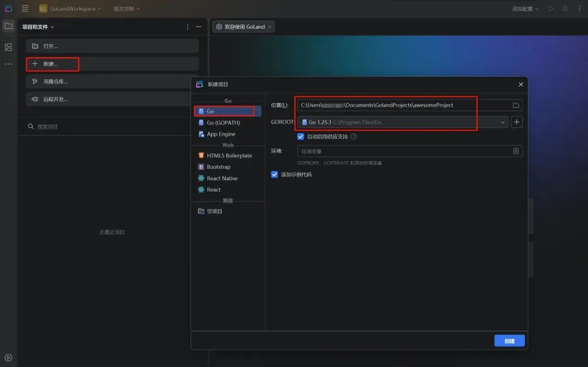Screen dimensions: 588x367
Task: Hide the projects and files panel
Action: (198, 27)
